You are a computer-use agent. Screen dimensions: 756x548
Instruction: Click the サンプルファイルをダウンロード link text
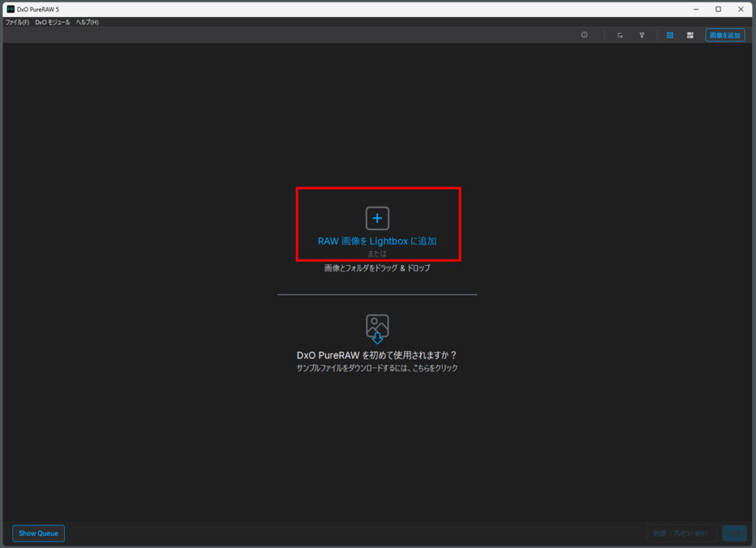[x=377, y=368]
